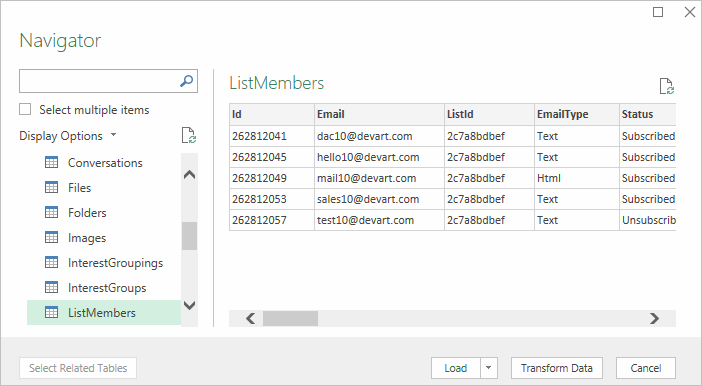
Task: Select the InterestGroups table icon
Action: [x=51, y=287]
